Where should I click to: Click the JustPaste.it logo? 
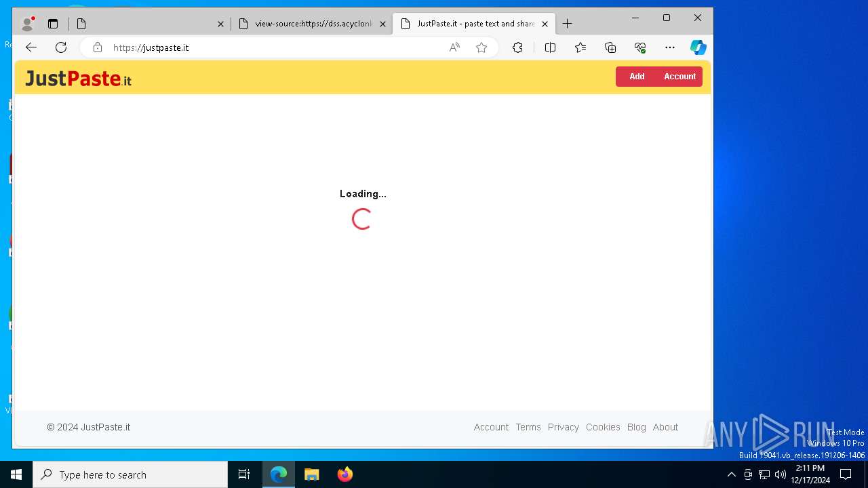click(x=78, y=79)
